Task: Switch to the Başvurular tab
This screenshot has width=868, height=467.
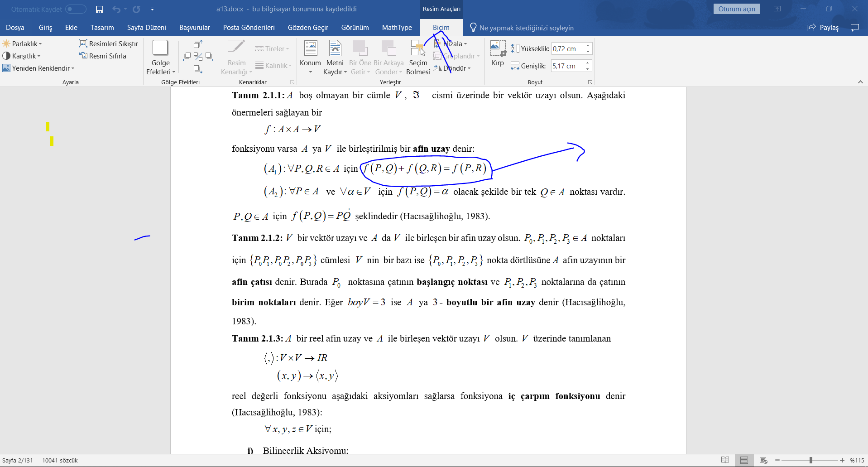Action: pyautogui.click(x=195, y=28)
